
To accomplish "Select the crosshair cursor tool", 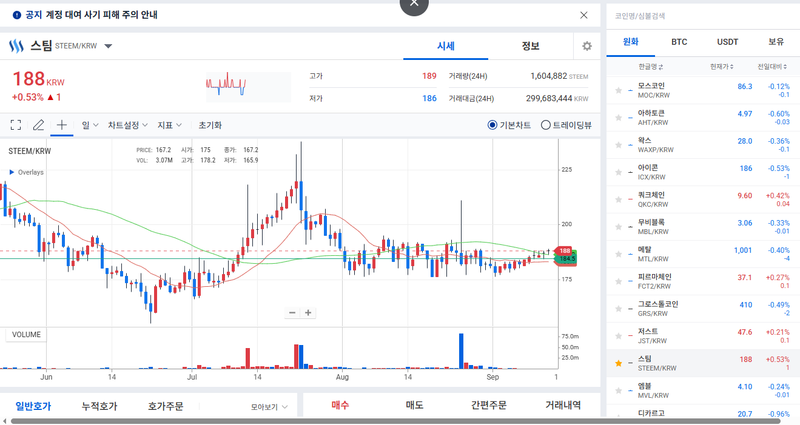I will tap(62, 125).
